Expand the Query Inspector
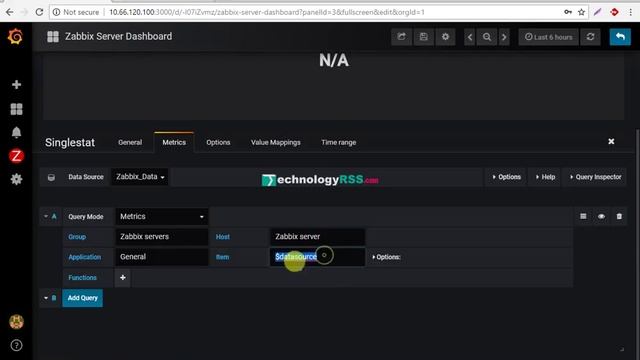This screenshot has height=360, width=640. coord(596,177)
